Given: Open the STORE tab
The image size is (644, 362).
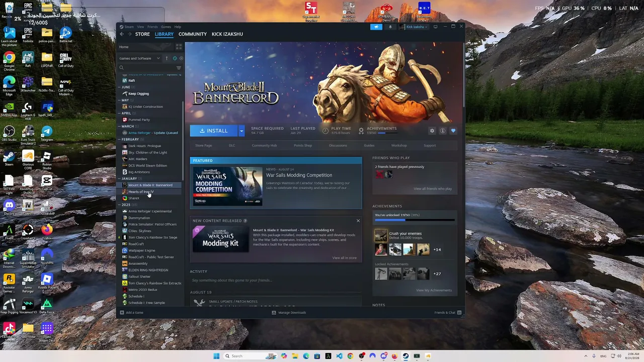Looking at the screenshot, I should [142, 34].
